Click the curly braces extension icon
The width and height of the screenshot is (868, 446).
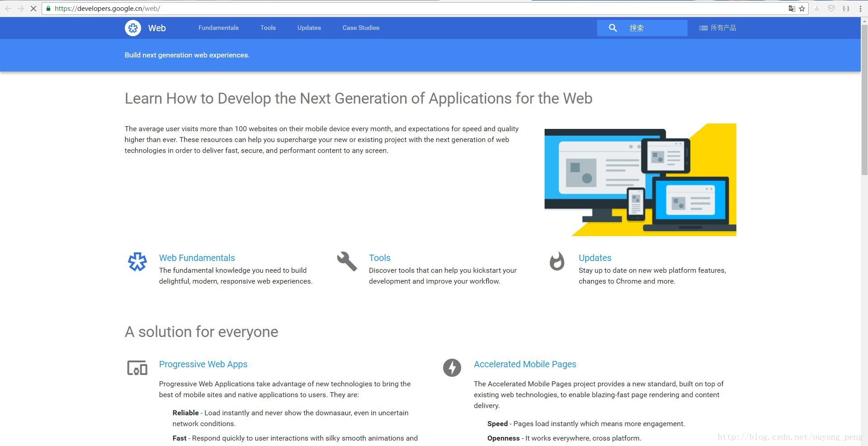click(x=846, y=9)
